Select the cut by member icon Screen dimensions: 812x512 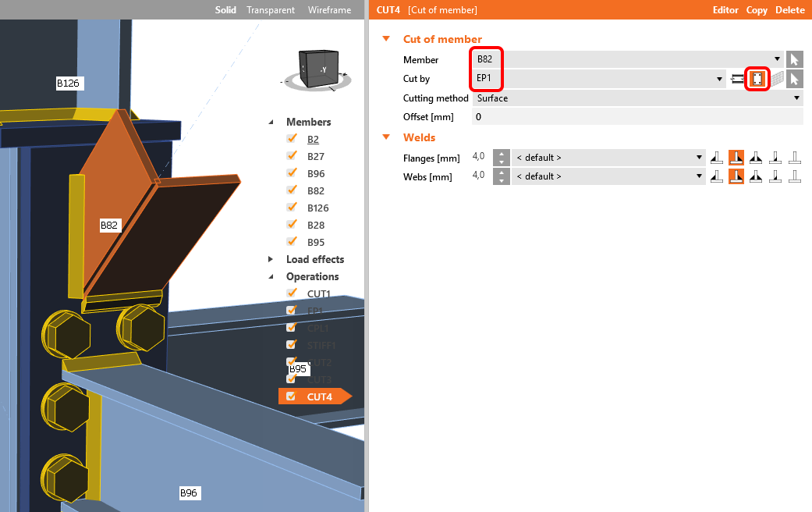737,80
